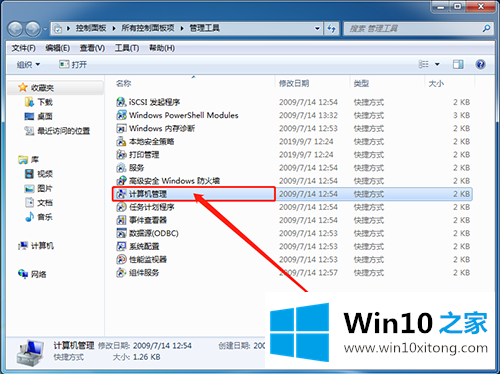Select Windows PowerShell Modules shortcut icon

pos(121,115)
